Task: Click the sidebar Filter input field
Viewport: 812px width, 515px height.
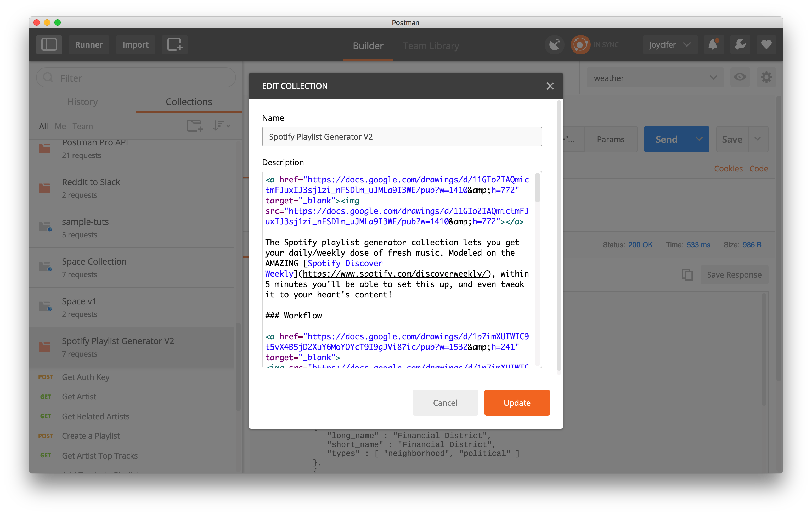Action: click(136, 78)
